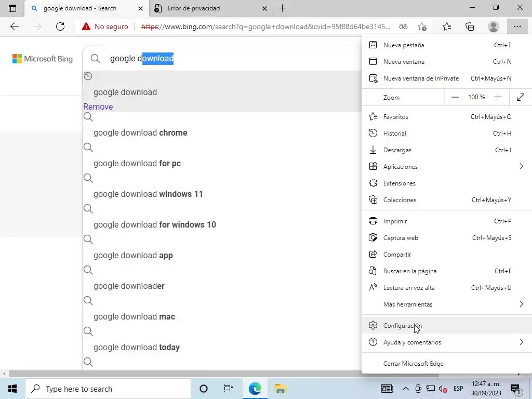Image resolution: width=532 pixels, height=399 pixels.
Task: Open 'Favoritos' menu entry
Action: [x=447, y=117]
